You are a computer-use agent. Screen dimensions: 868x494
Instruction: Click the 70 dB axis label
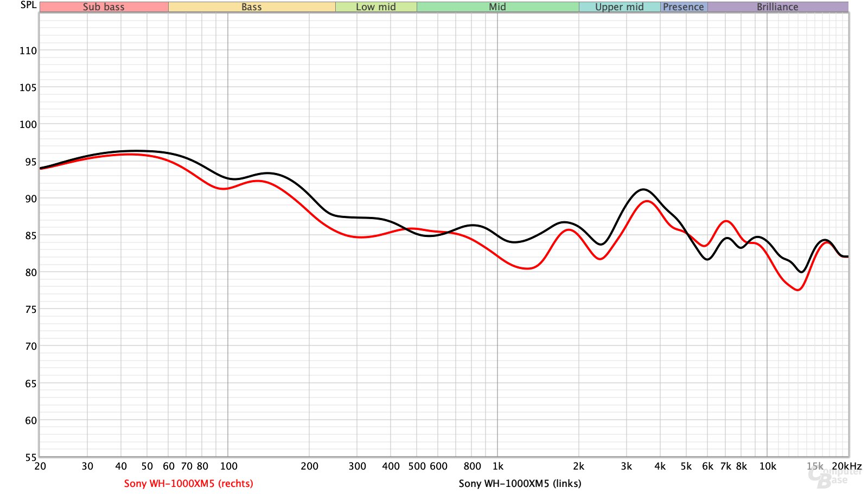[31, 346]
